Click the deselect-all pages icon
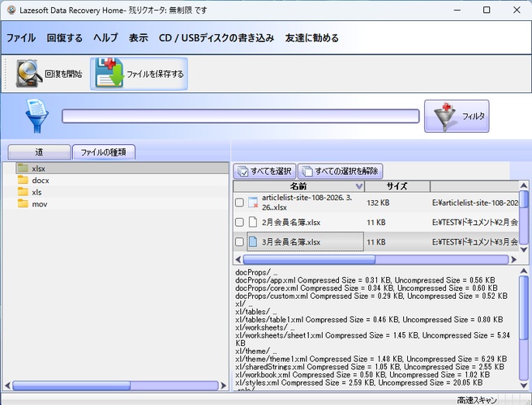Image resolution: width=532 pixels, height=405 pixels. tap(307, 171)
